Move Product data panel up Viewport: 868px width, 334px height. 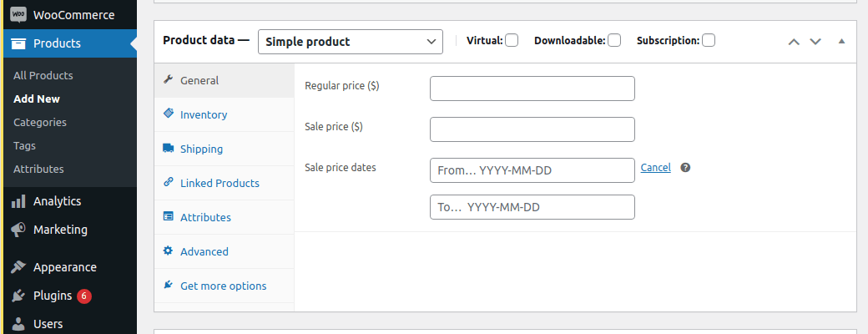pyautogui.click(x=794, y=42)
